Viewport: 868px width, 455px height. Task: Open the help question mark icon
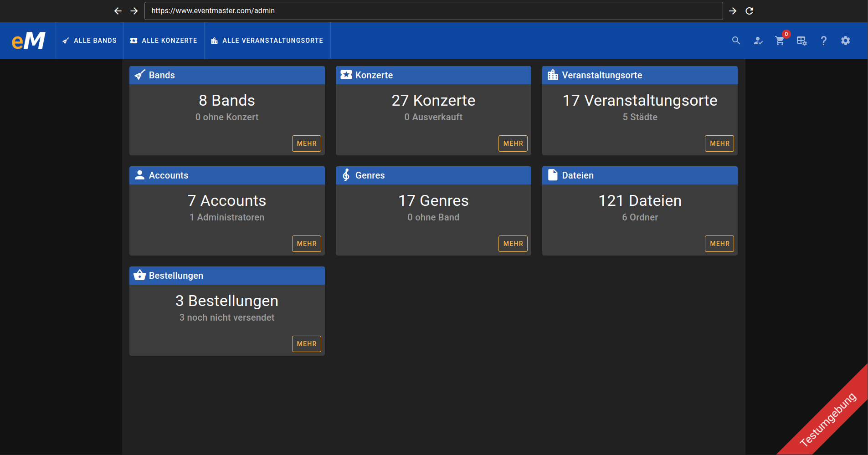(823, 41)
